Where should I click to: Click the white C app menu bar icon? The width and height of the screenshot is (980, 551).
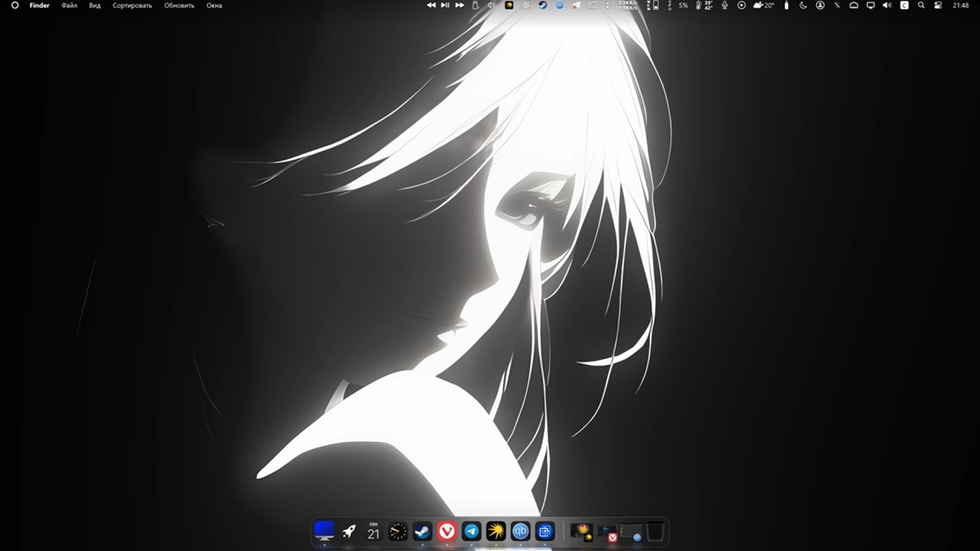pos(904,5)
